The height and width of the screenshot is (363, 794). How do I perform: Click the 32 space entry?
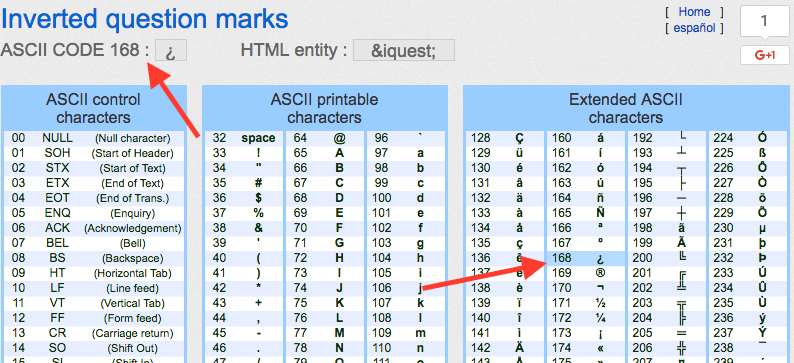[244, 138]
